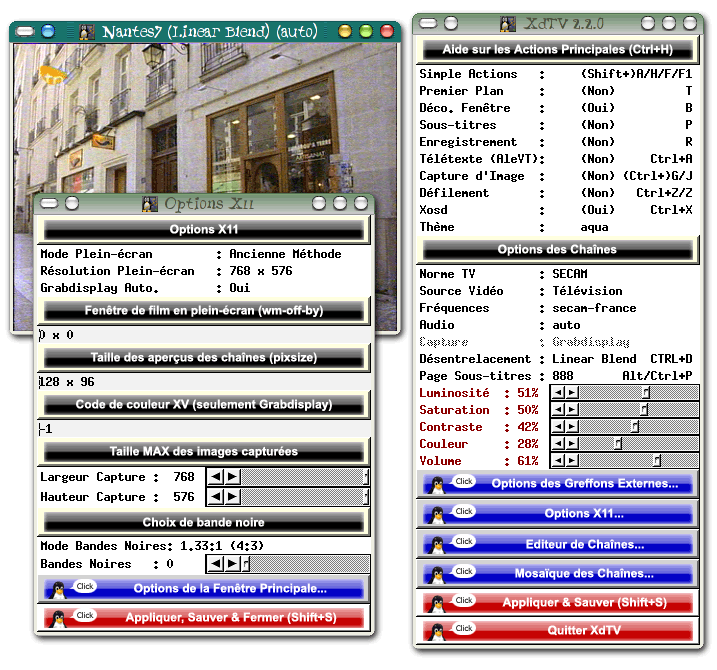The height and width of the screenshot is (670, 717).
Task: Decrease Hauteur Capture with left arrow
Action: click(x=216, y=497)
